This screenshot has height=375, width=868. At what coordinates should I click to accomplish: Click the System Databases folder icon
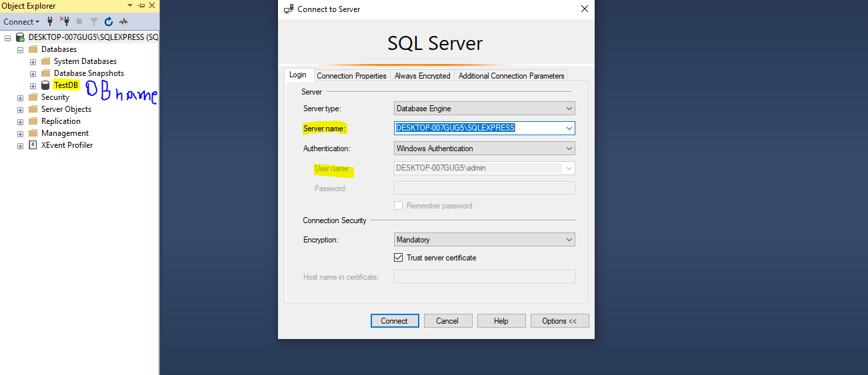point(45,61)
